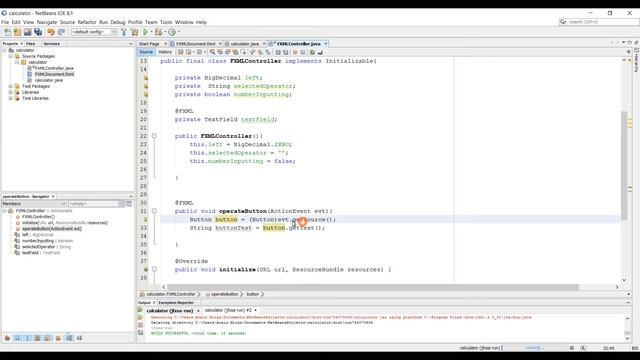Toggle Sort by Name in Navigator
Image resolution: width=640 pixels, height=360 pixels.
click(x=69, y=338)
